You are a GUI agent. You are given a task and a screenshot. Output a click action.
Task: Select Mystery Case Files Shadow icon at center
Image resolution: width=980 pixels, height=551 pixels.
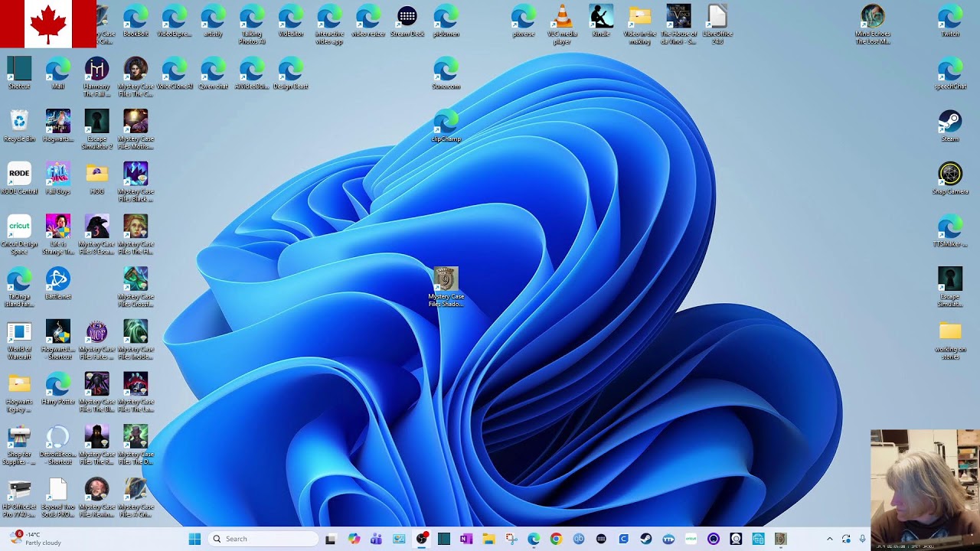446,287
